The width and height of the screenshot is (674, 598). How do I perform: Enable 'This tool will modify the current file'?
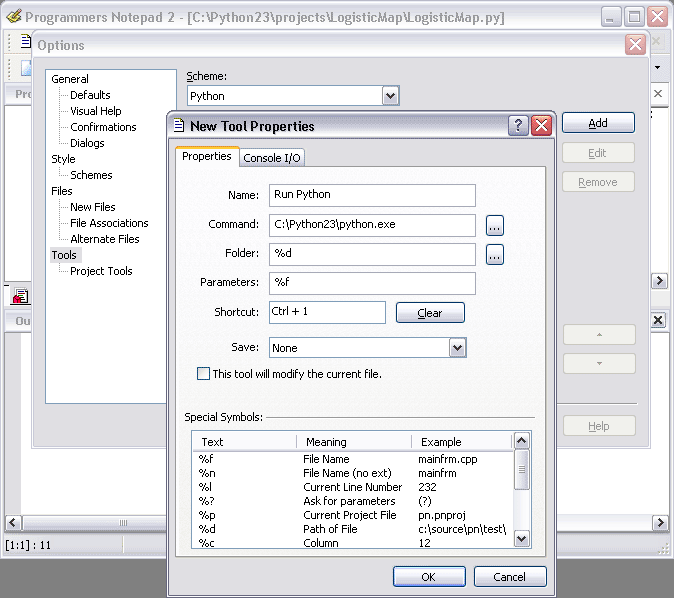[x=204, y=374]
